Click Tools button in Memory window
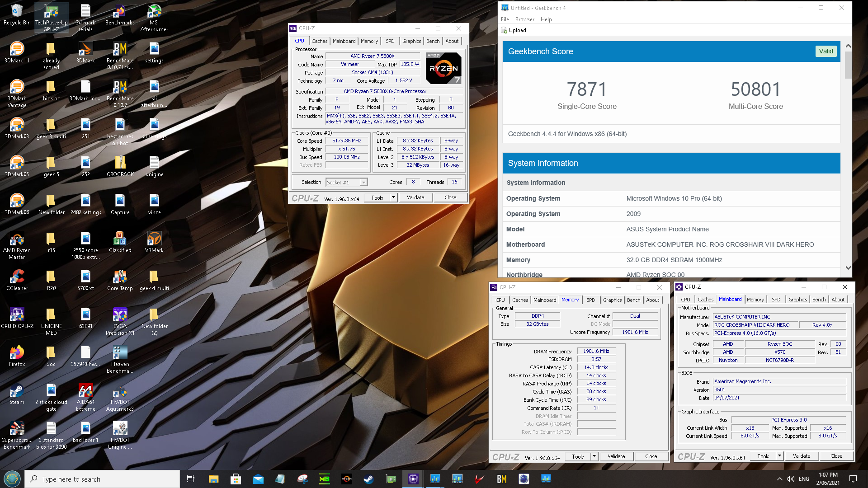 click(x=578, y=456)
